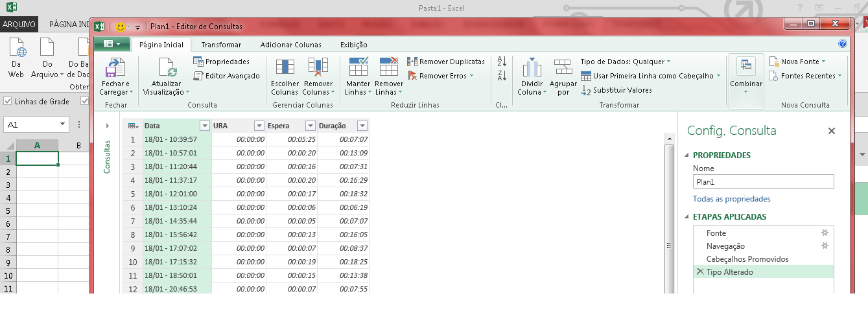This screenshot has height=311, width=868.
Task: Collapse the PROPRIEDADES section
Action: tap(688, 155)
